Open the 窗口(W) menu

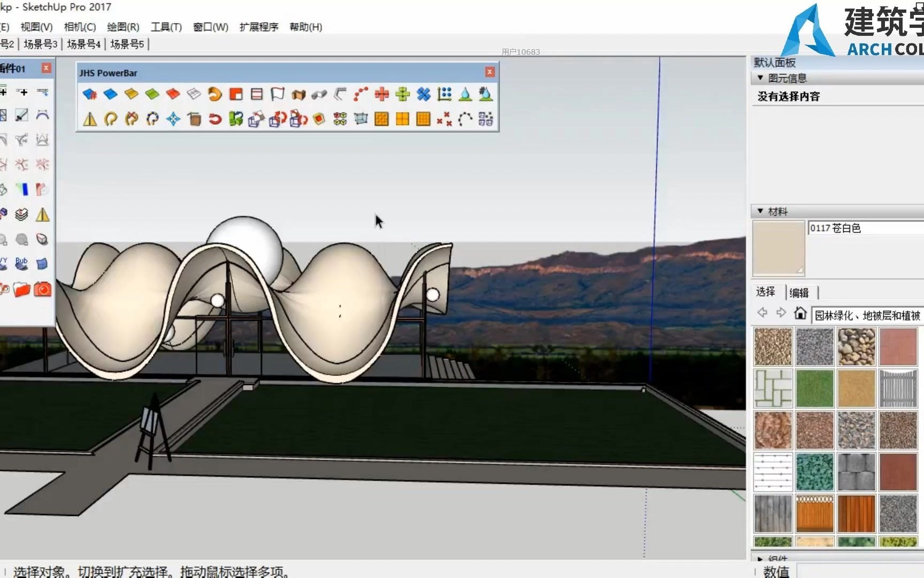pos(210,27)
